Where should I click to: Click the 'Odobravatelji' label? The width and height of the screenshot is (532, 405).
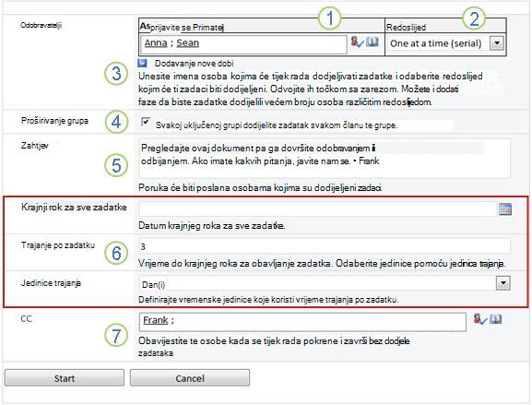(41, 26)
